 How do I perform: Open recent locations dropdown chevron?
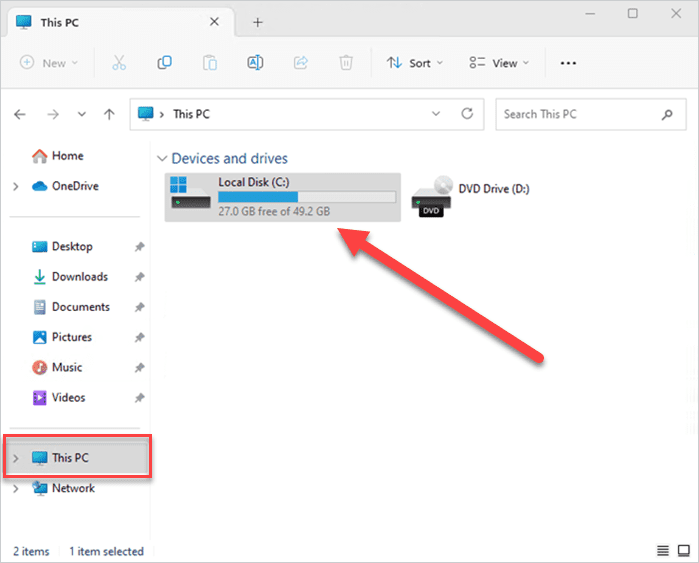pos(82,115)
